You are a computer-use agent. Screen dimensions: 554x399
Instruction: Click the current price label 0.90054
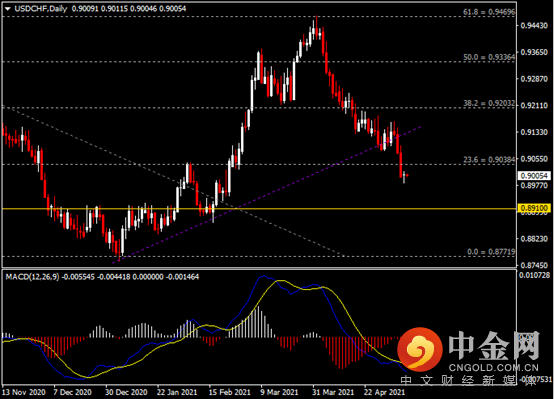pos(534,176)
